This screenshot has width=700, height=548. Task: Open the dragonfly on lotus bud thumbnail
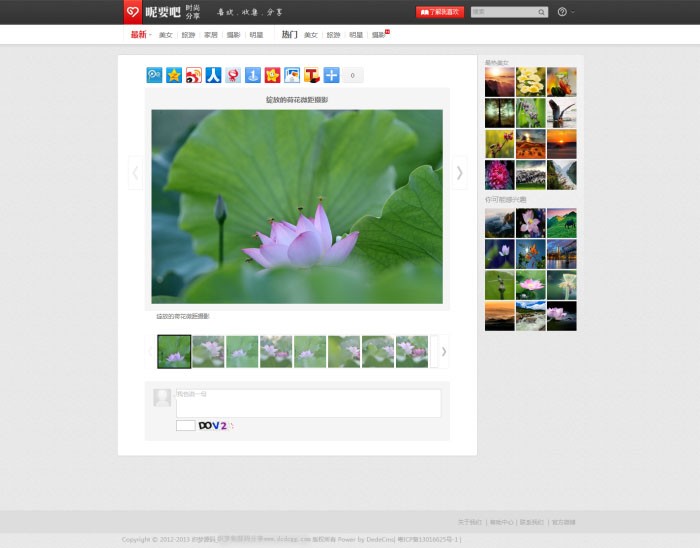pyautogui.click(x=500, y=285)
